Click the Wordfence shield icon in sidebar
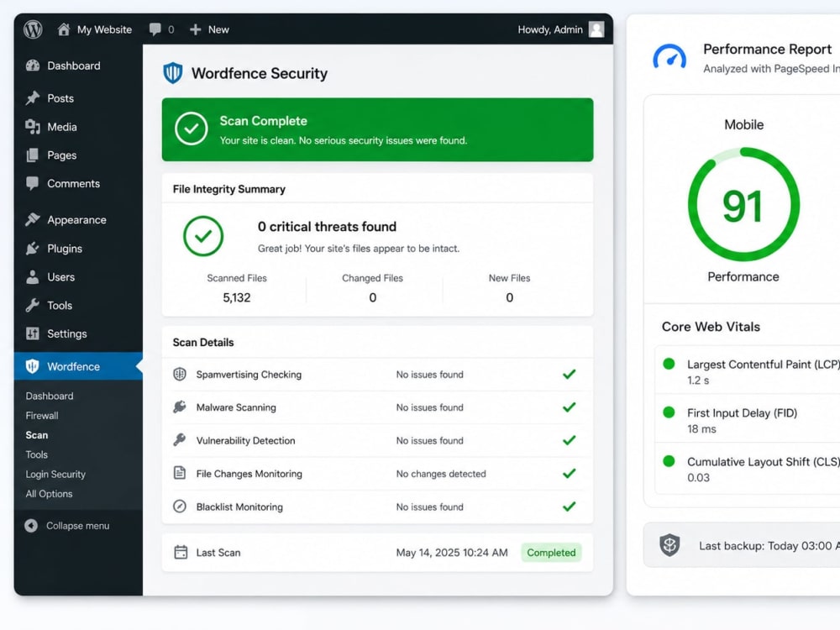 pyautogui.click(x=33, y=366)
